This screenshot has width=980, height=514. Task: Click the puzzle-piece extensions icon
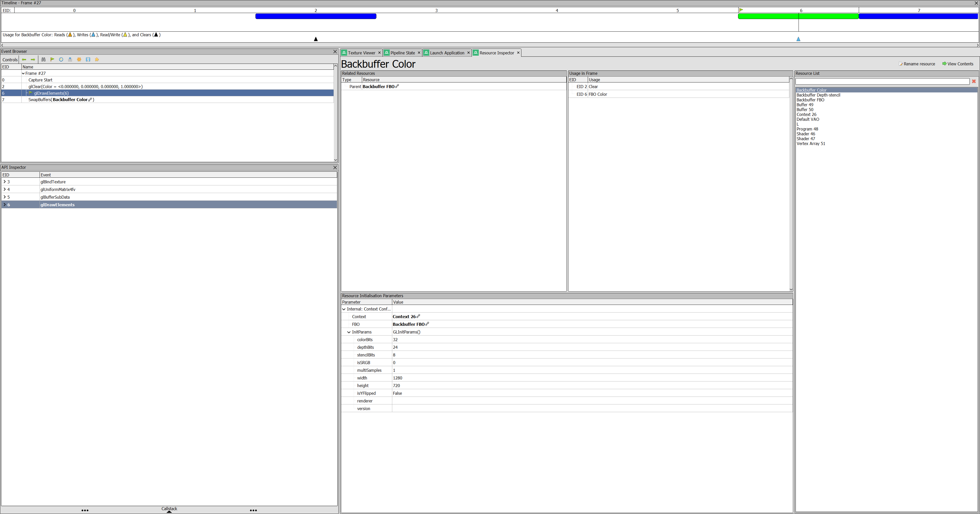tap(97, 60)
